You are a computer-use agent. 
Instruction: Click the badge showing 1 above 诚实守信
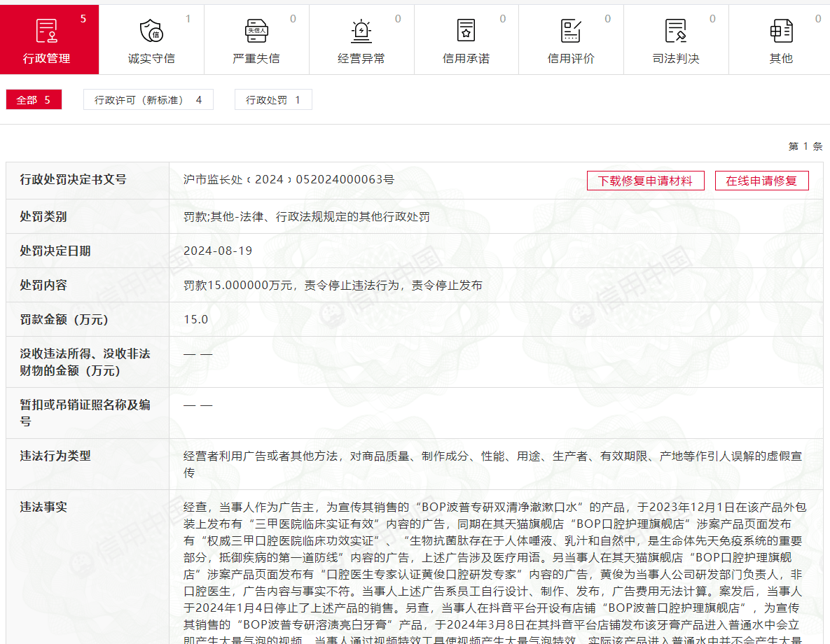click(188, 19)
